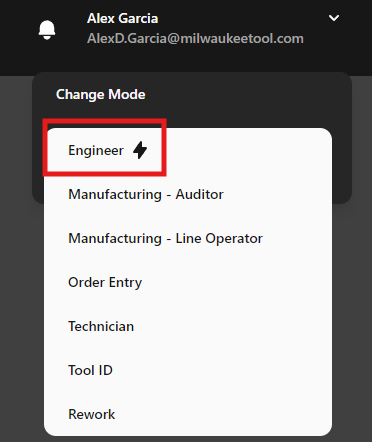Click white dropdown space right of Engineer

tap(247, 150)
